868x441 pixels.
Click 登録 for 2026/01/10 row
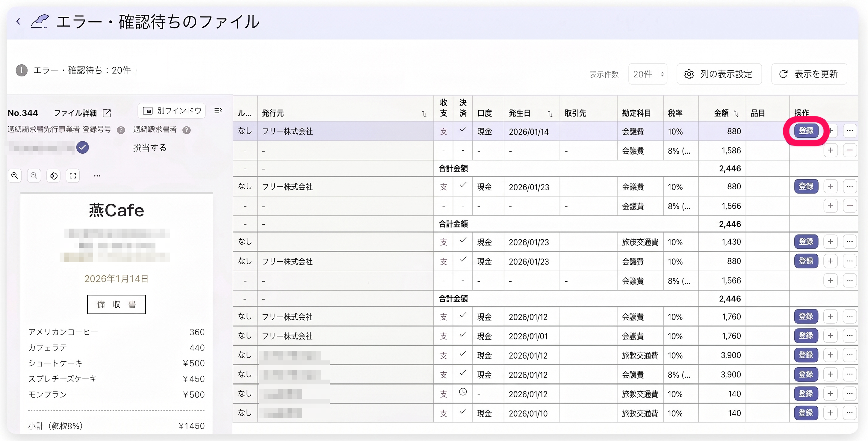click(x=806, y=413)
